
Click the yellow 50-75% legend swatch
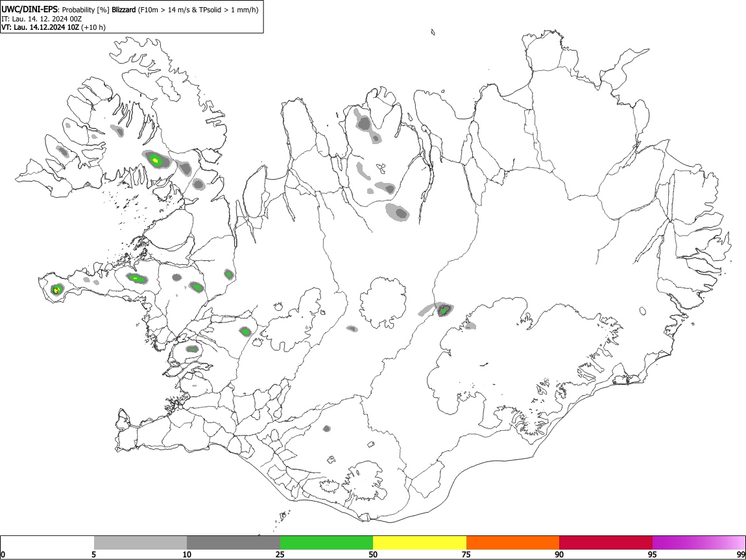coord(420,542)
